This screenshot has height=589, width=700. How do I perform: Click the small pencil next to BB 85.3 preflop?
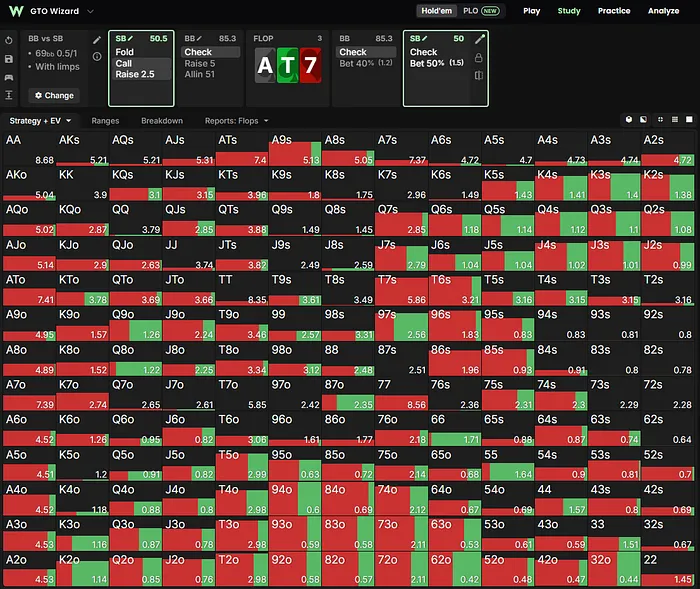click(x=199, y=38)
